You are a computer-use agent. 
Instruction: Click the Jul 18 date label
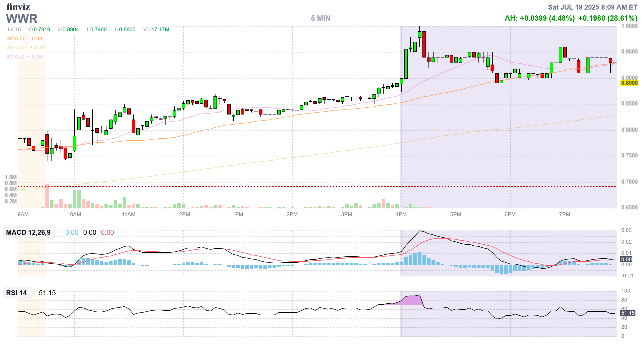14,30
